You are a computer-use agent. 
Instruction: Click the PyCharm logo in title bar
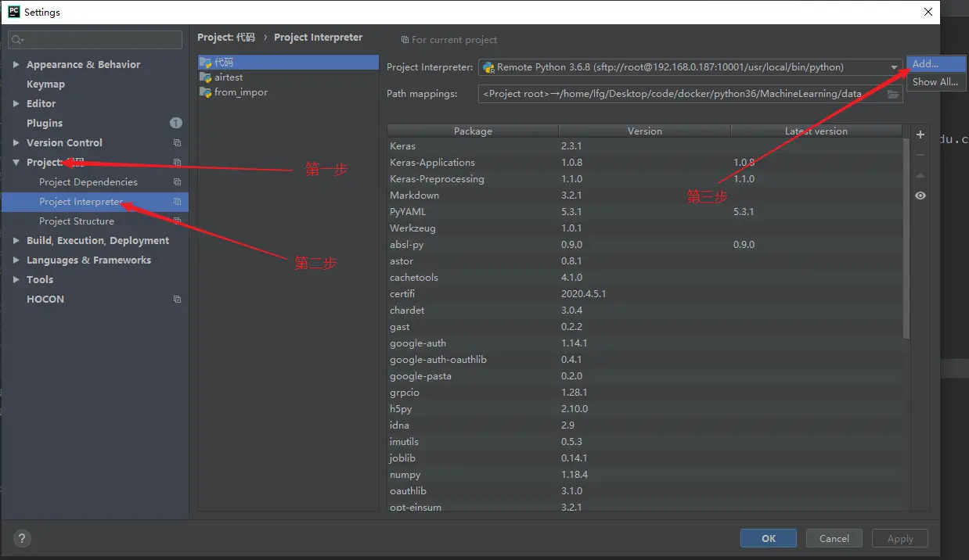pyautogui.click(x=13, y=12)
